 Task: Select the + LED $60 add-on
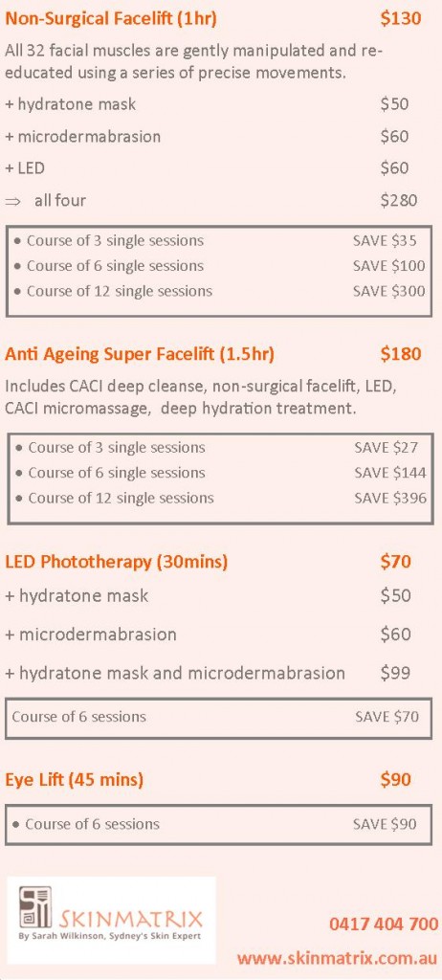pyautogui.click(x=207, y=168)
